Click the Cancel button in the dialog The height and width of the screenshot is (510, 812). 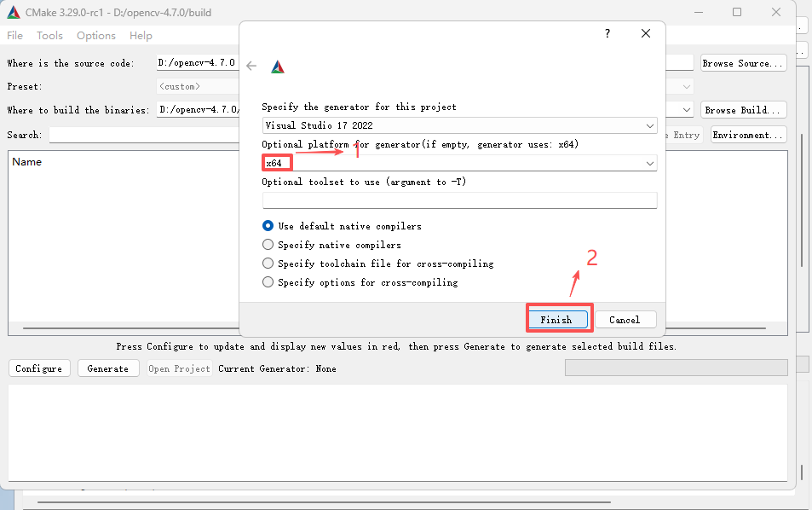click(x=625, y=320)
